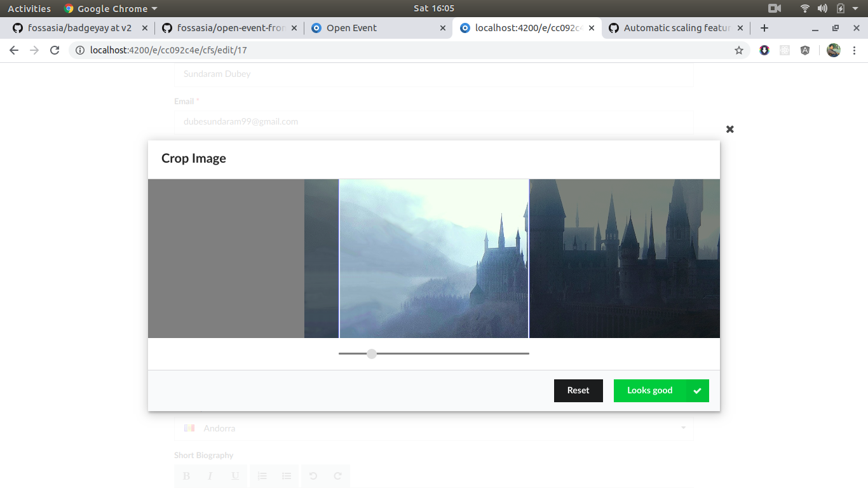
Task: Close the Automatic scaling feature tab
Action: tap(740, 28)
